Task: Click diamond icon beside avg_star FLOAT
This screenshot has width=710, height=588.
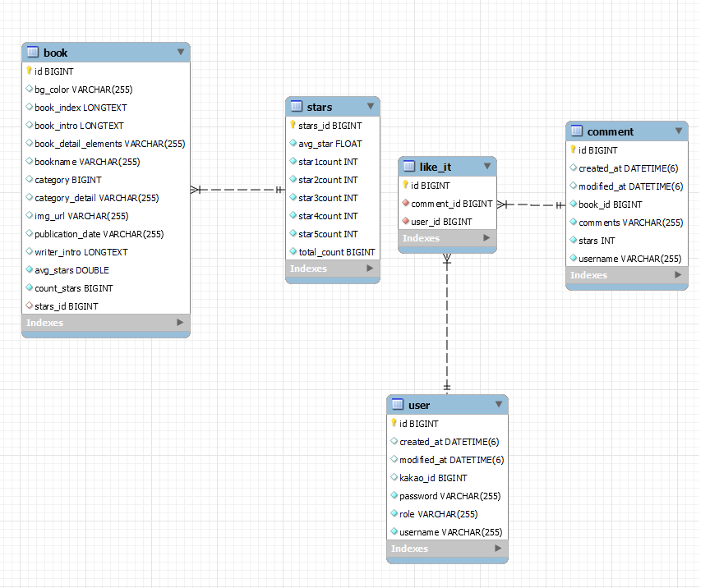Action: pos(293,143)
